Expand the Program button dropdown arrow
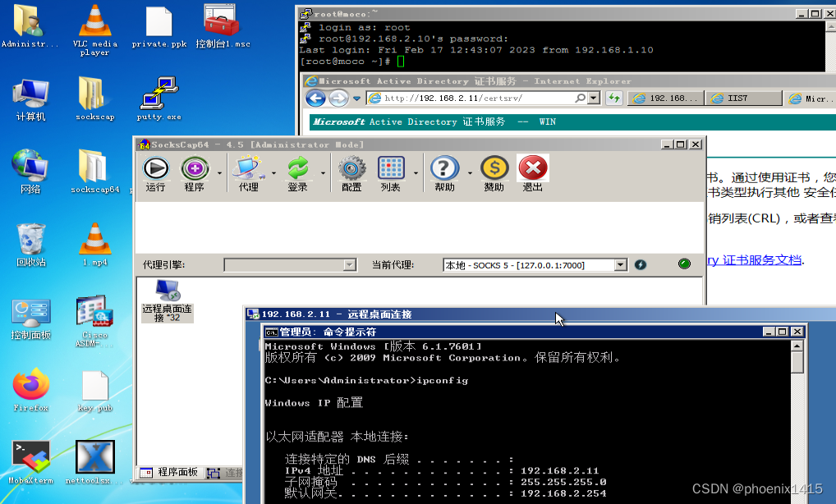This screenshot has width=836, height=504. pyautogui.click(x=219, y=173)
